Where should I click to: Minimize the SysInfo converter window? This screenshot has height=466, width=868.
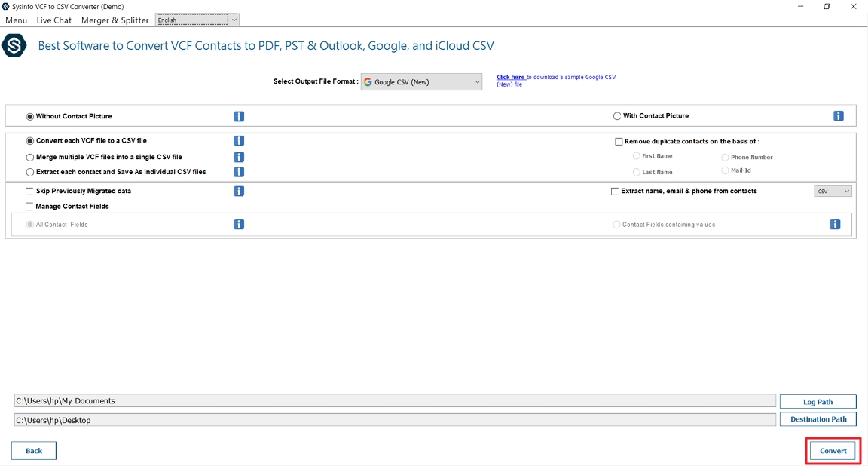(x=800, y=7)
